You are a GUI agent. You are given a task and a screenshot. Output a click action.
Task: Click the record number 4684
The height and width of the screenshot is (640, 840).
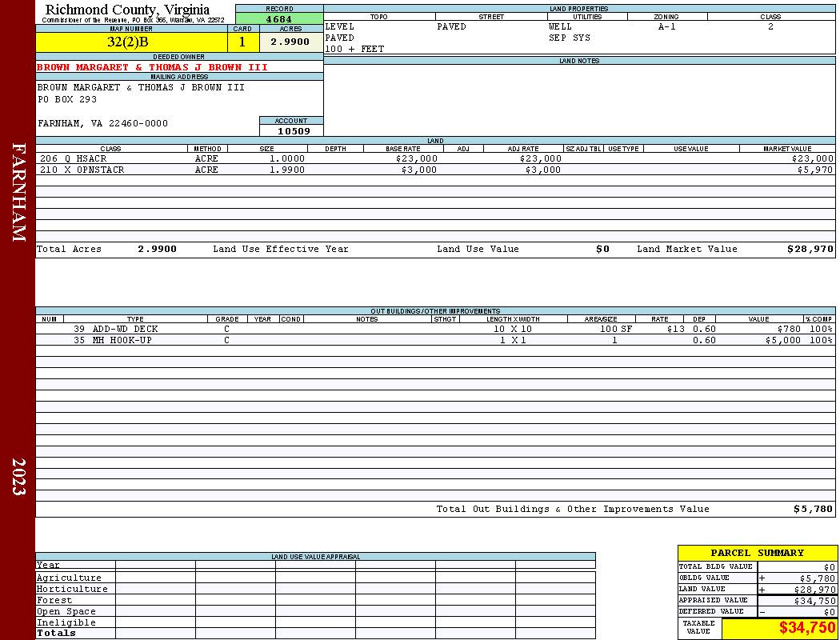[279, 19]
